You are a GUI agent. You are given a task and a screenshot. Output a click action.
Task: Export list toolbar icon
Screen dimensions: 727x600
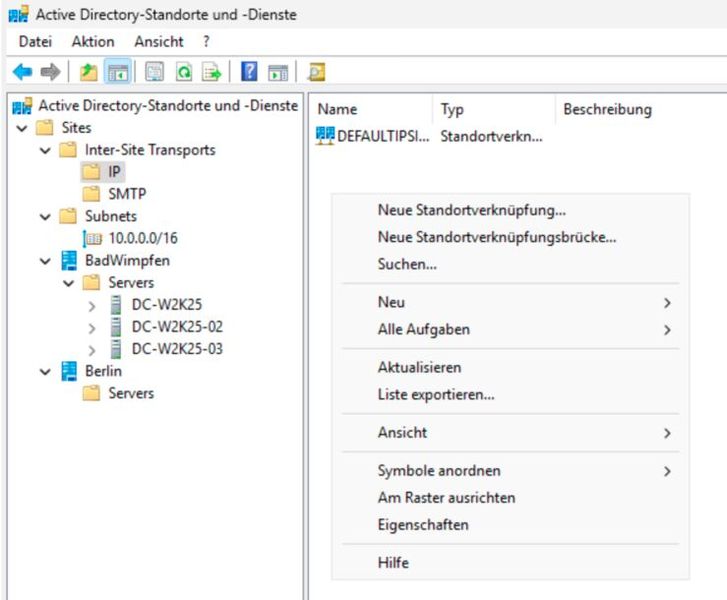click(212, 72)
